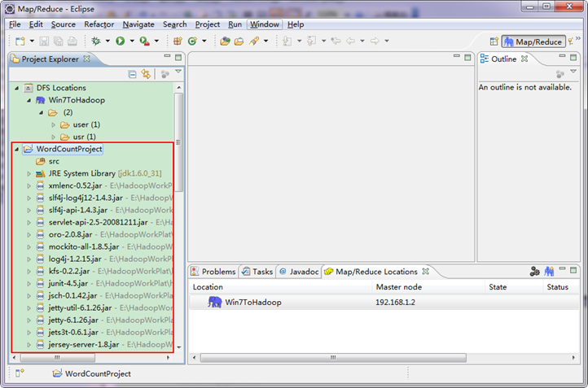Viewport: 588px width, 388px height.
Task: Click the Forward navigation arrow
Action: tap(375, 41)
